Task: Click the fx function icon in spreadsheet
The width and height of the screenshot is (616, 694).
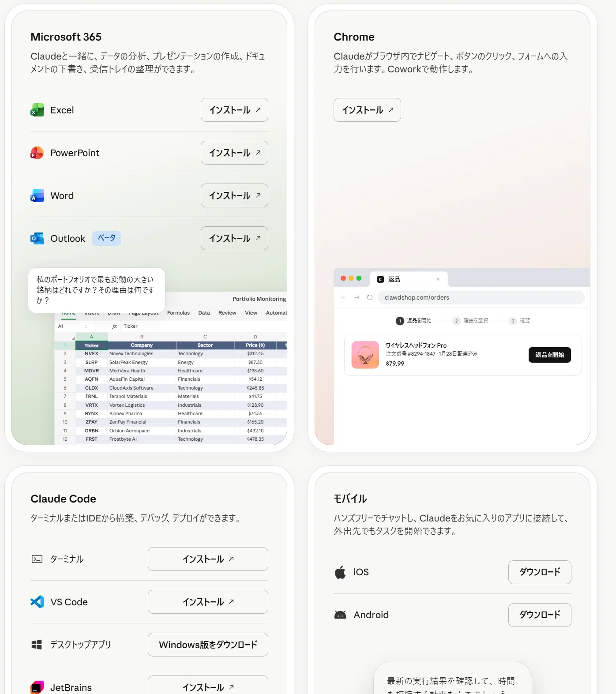Action: click(x=115, y=326)
